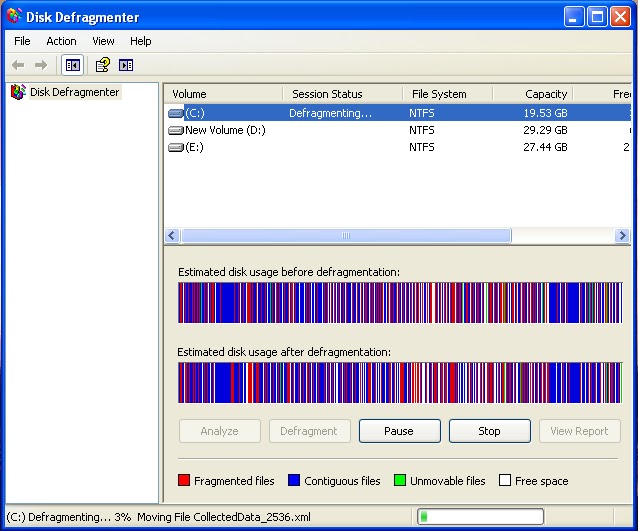Click the before defragmentation disk usage bar
The image size is (638, 531).
click(x=400, y=303)
